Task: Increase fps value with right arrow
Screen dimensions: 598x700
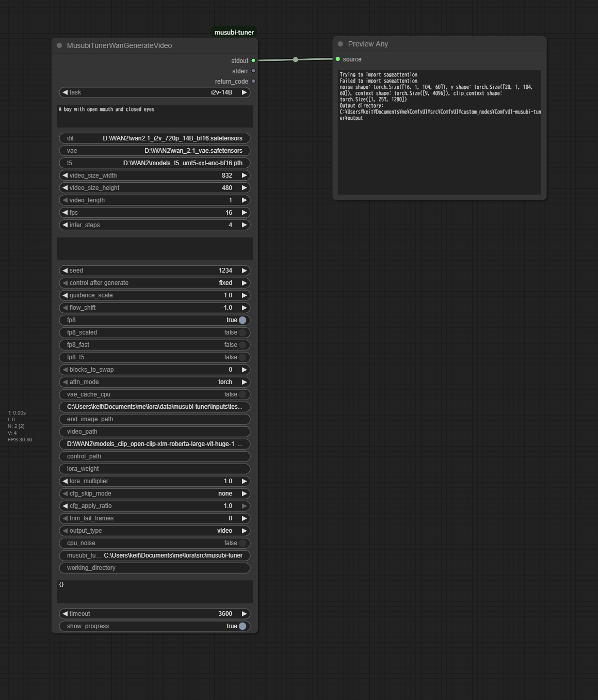Action: (245, 213)
